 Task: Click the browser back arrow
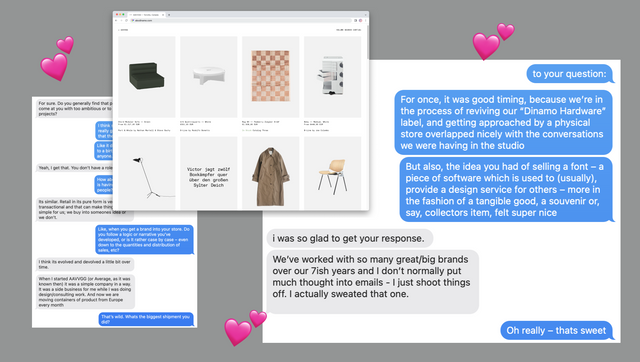click(x=116, y=20)
